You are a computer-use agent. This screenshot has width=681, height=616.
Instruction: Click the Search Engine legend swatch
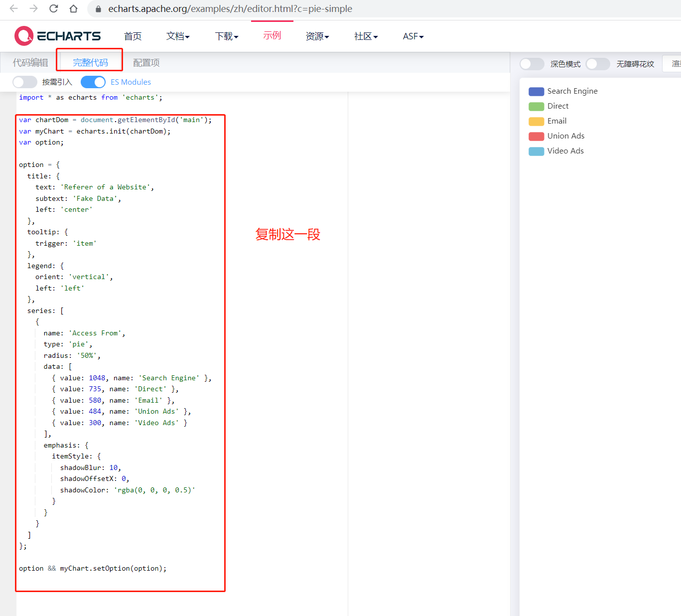(x=536, y=91)
